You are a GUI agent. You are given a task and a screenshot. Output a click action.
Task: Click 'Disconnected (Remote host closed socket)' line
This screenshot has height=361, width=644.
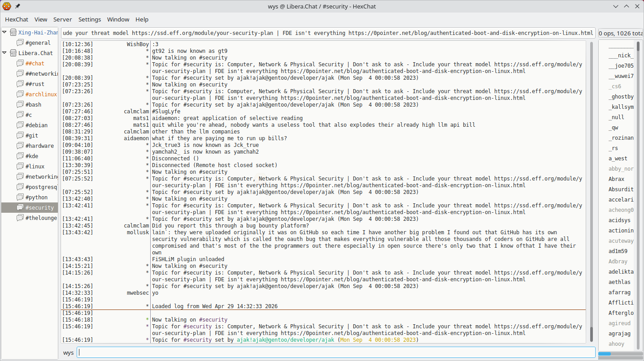pyautogui.click(x=215, y=165)
